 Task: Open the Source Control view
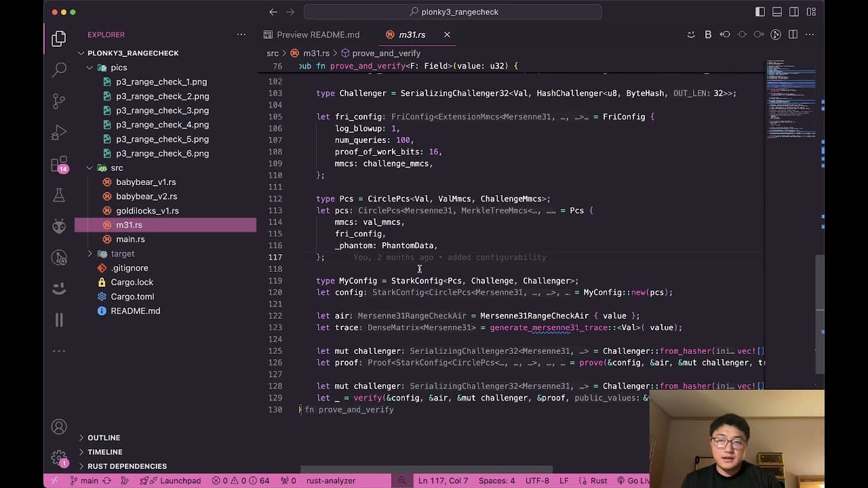point(59,100)
